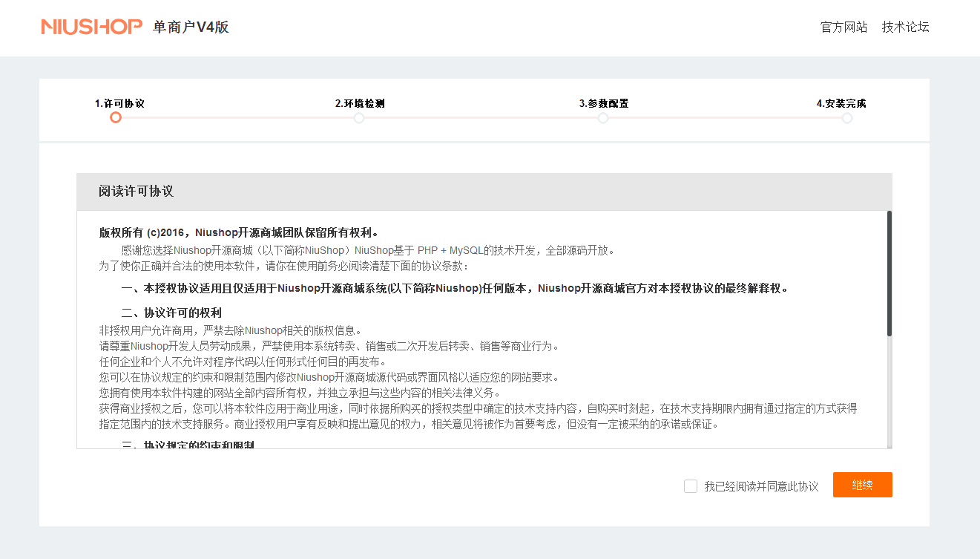Screen dimensions: 980x559
Task: Click the step 3 参数配置 circle marker
Action: [x=603, y=117]
